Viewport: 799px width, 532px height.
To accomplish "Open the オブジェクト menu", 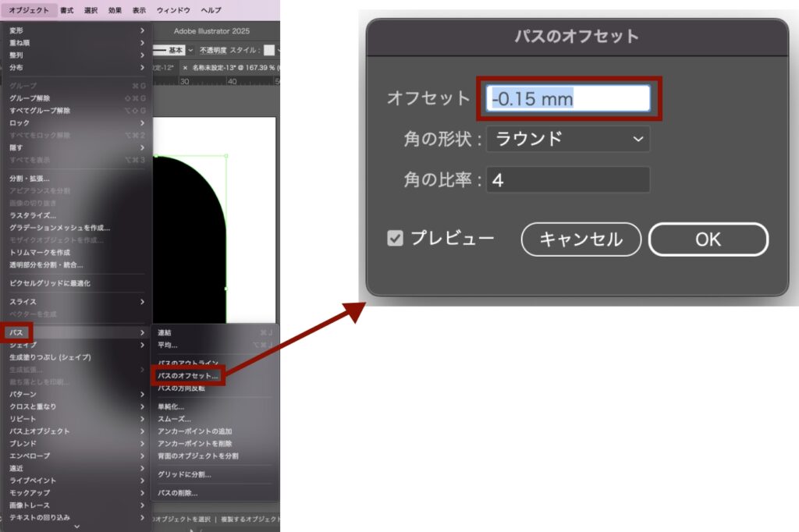I will click(28, 10).
